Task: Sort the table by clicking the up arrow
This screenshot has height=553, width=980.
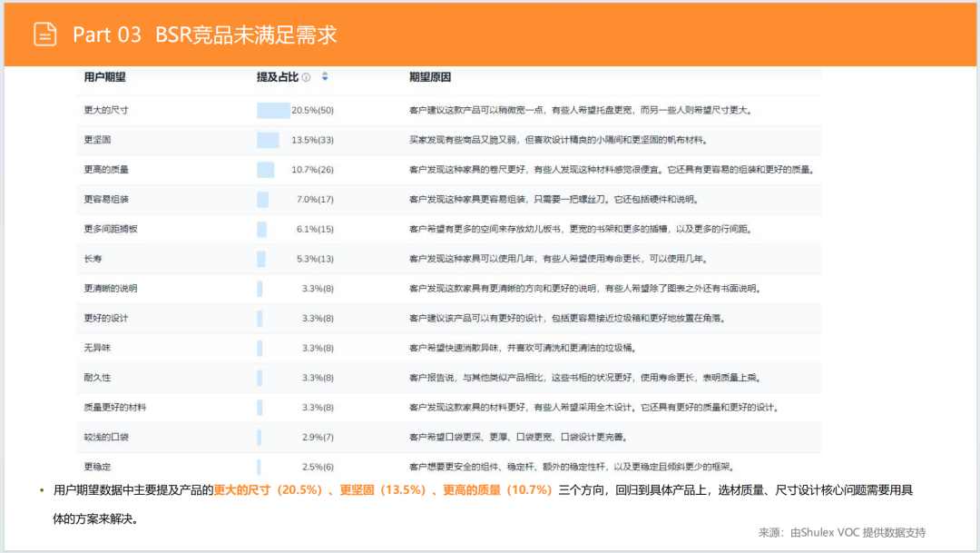Action: (325, 74)
